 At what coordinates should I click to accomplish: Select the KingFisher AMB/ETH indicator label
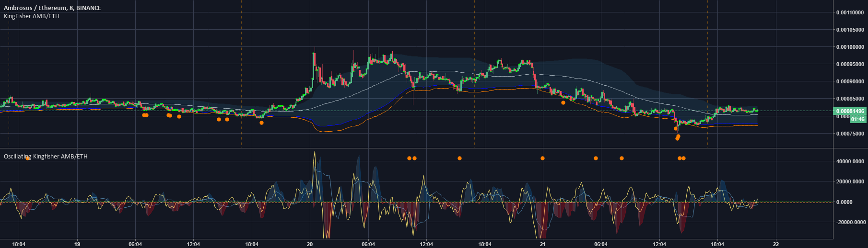pos(32,16)
